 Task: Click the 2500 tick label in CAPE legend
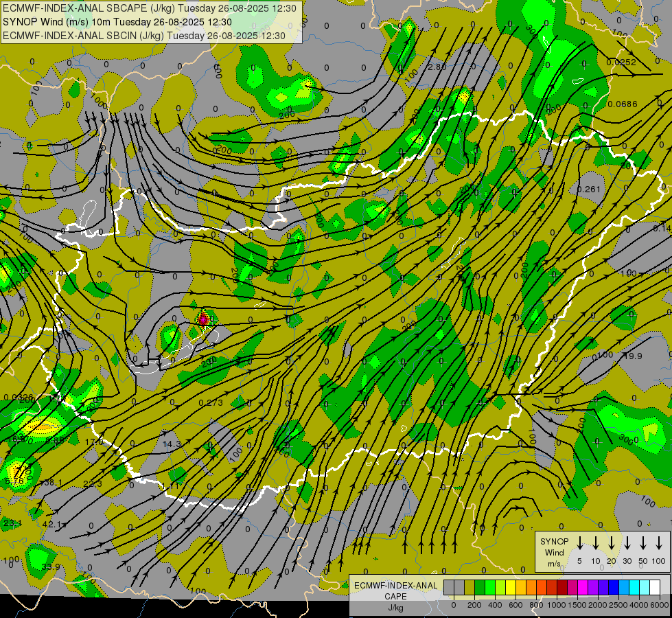coord(618,605)
